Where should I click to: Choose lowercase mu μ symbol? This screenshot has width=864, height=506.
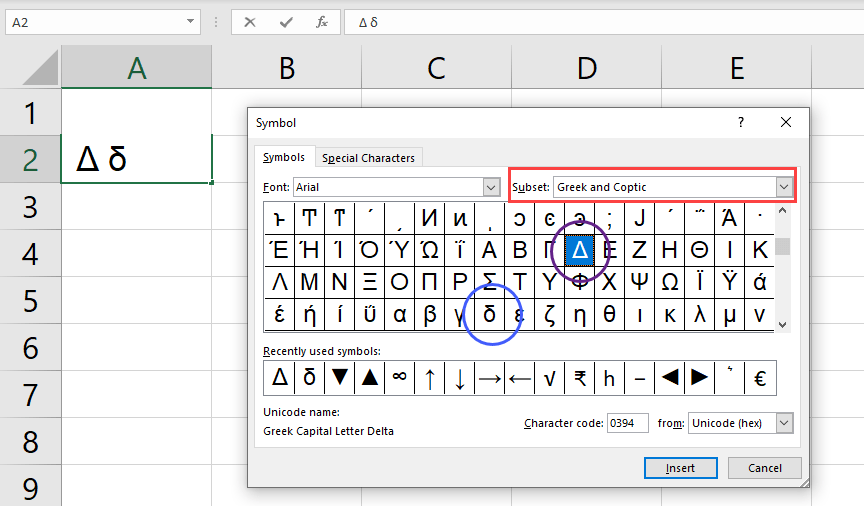click(x=729, y=314)
